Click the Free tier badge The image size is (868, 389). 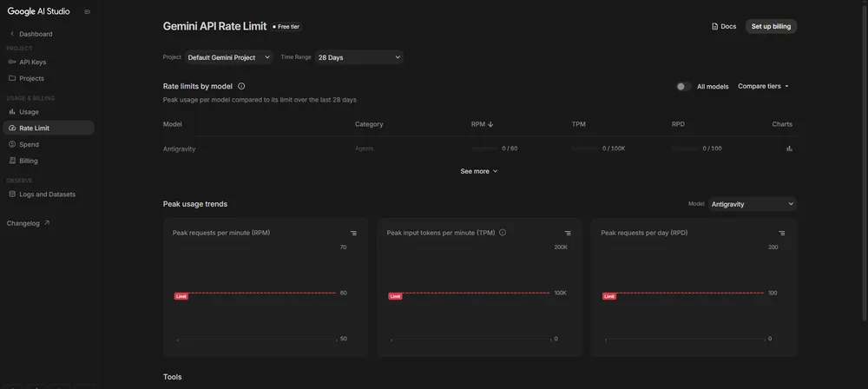286,27
